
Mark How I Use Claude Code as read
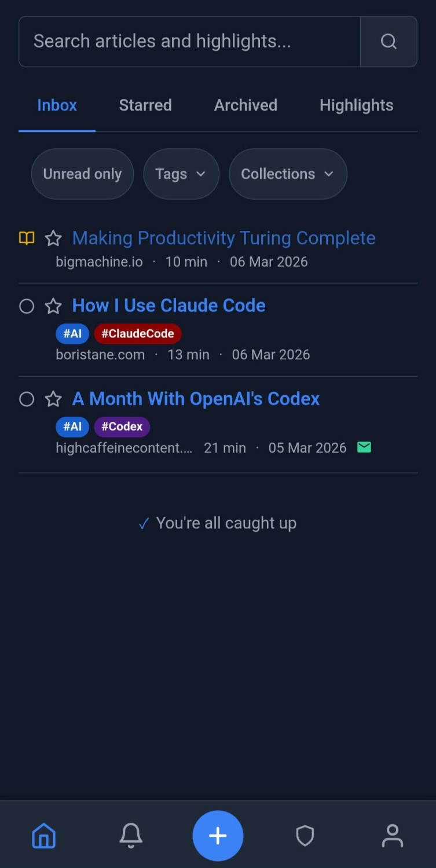pos(27,306)
